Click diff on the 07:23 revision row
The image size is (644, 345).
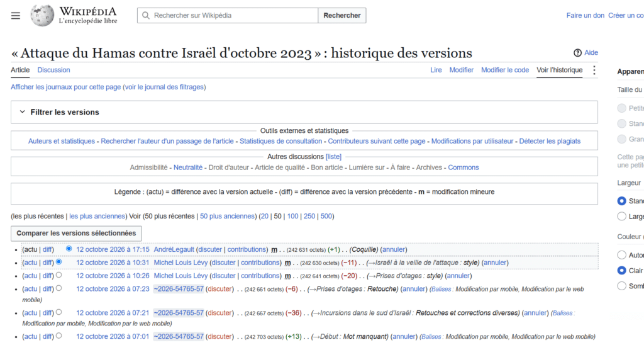[x=48, y=289]
